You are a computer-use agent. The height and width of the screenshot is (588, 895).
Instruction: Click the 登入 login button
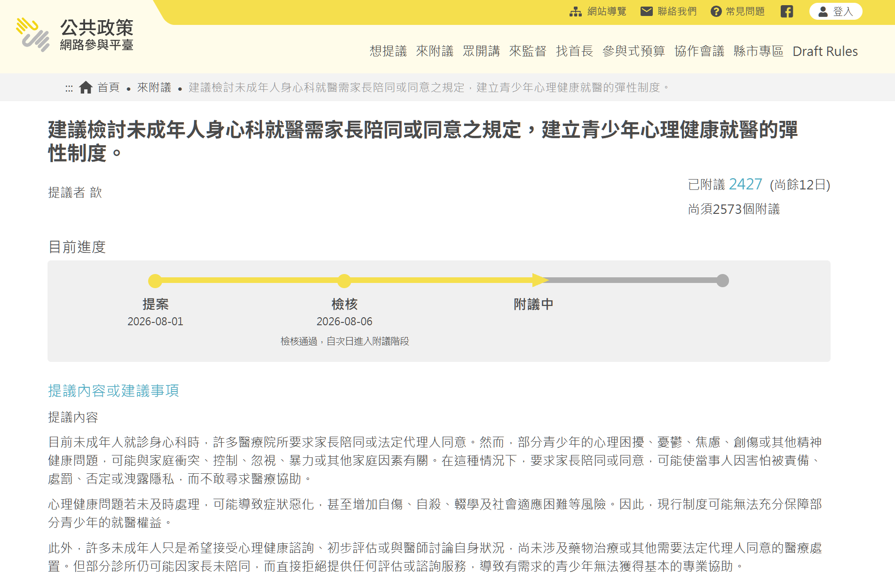835,11
